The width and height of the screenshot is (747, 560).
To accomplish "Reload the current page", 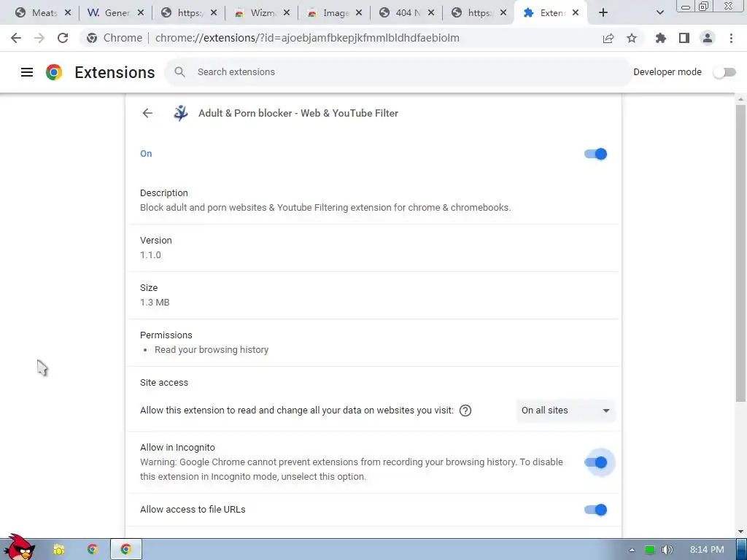I will point(63,38).
